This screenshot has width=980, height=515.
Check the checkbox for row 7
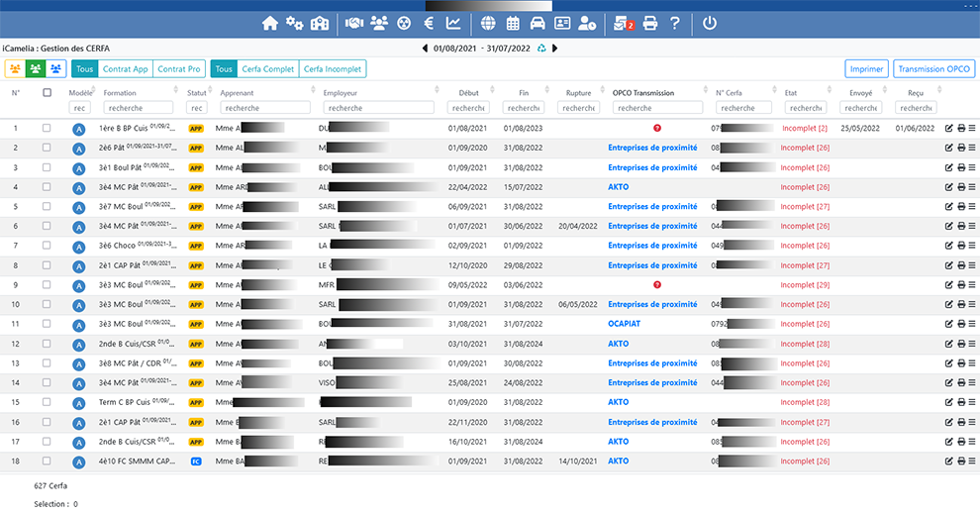click(x=47, y=246)
